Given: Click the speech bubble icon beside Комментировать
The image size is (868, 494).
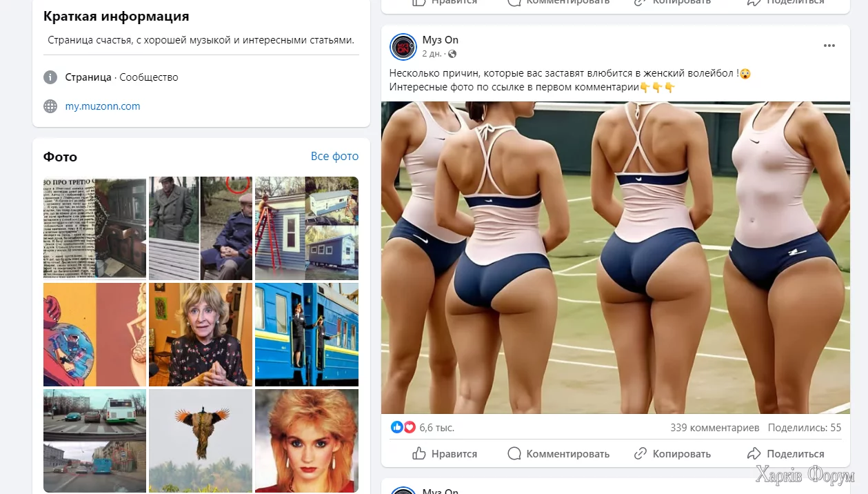Looking at the screenshot, I should [x=514, y=453].
